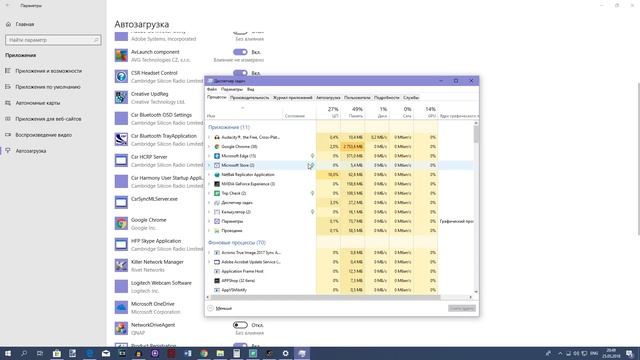The height and width of the screenshot is (360, 640).
Task: Expand the Google Chrome (38) process group
Action: coord(209,147)
